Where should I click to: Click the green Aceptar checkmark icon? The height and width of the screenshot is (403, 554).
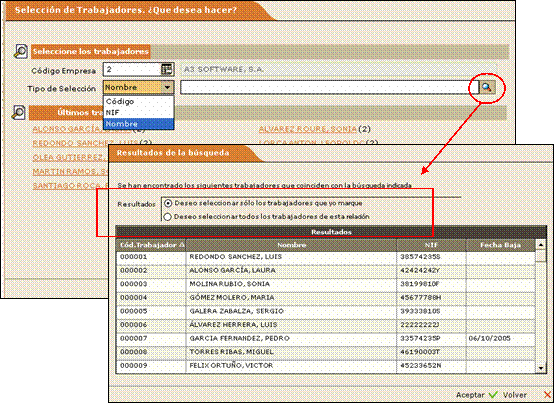point(494,395)
